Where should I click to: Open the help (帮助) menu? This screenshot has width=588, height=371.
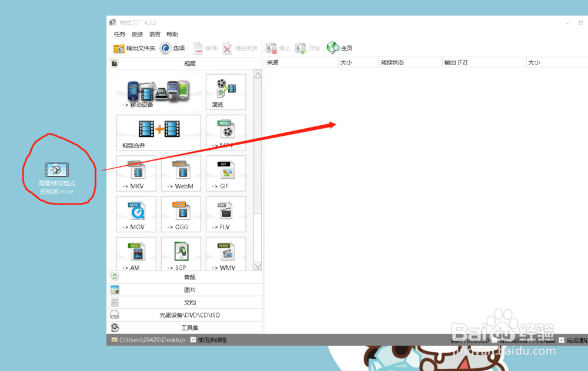coord(172,34)
